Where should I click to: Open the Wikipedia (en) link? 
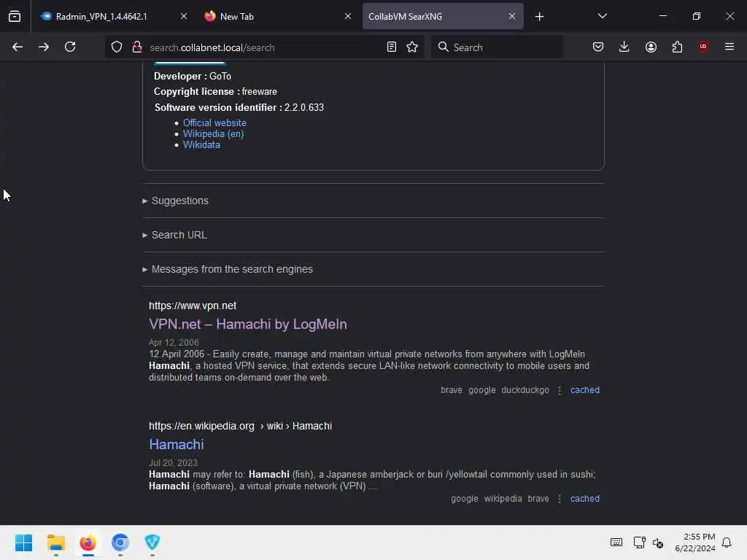[x=214, y=134]
